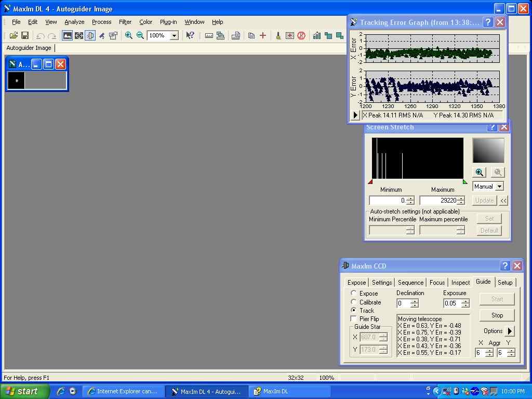Click the help question mark on MaxIm CCD
Screen dimensions: 532x399
505,265
